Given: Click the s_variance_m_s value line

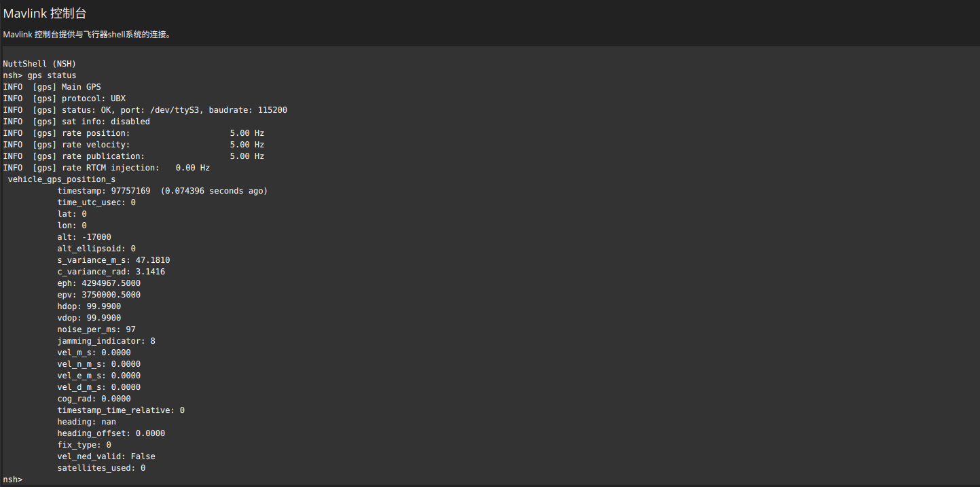Looking at the screenshot, I should pyautogui.click(x=113, y=260).
